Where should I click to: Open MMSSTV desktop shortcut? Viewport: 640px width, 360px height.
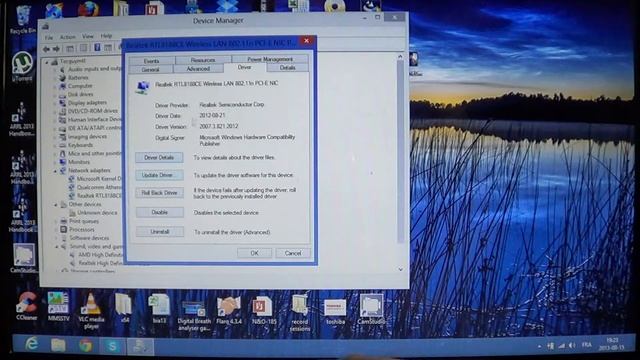point(58,305)
